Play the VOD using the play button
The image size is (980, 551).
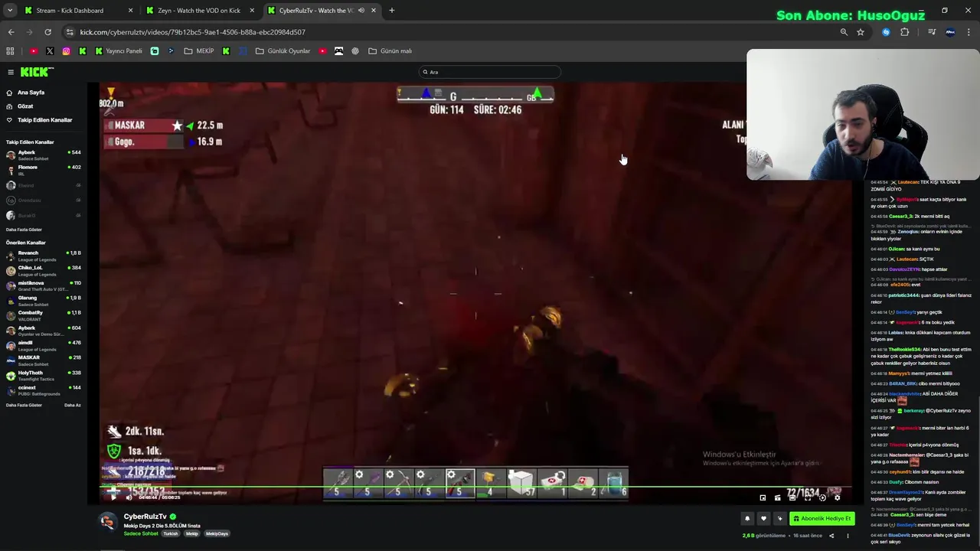113,497
